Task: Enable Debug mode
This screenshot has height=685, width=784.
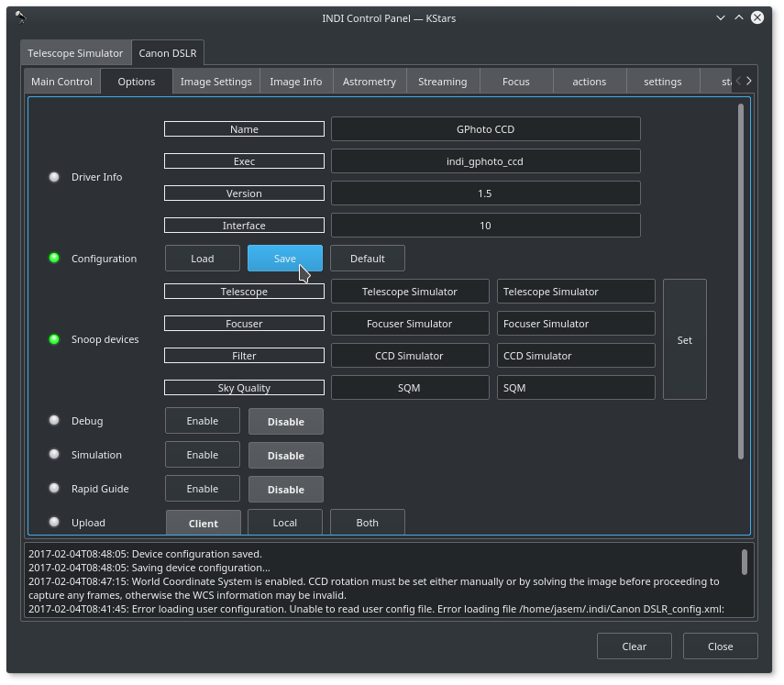Action: pos(203,421)
